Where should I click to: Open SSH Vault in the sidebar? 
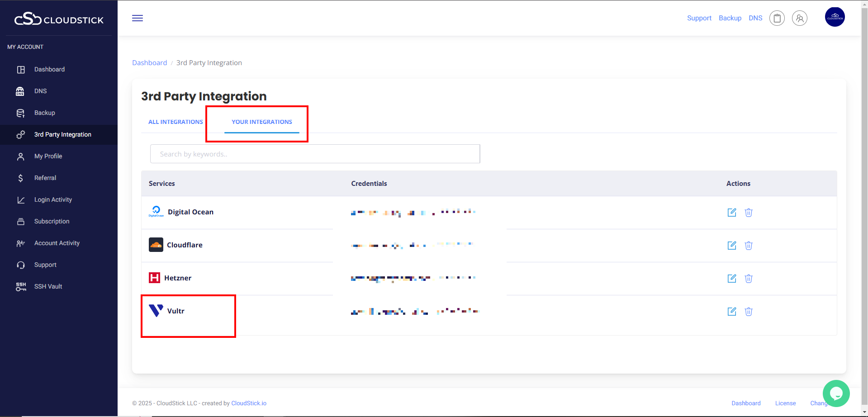[x=48, y=286]
